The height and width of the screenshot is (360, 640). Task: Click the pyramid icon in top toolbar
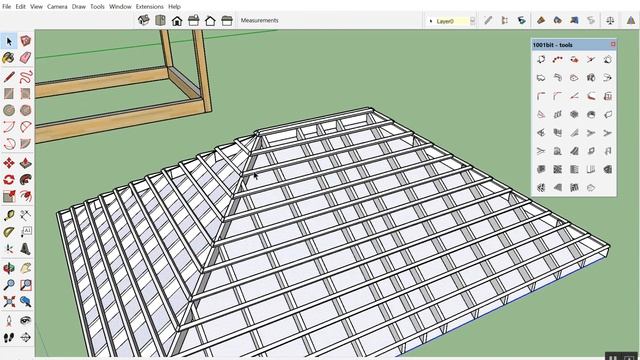click(x=631, y=20)
